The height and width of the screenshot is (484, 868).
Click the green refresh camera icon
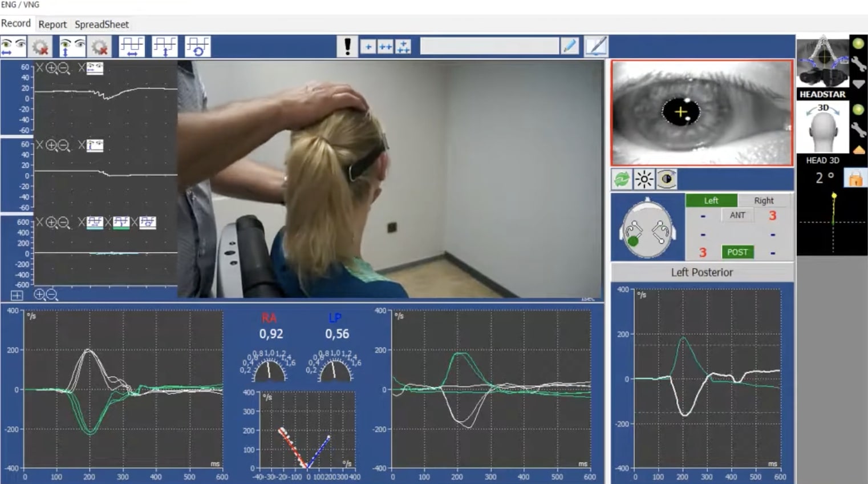[622, 179]
